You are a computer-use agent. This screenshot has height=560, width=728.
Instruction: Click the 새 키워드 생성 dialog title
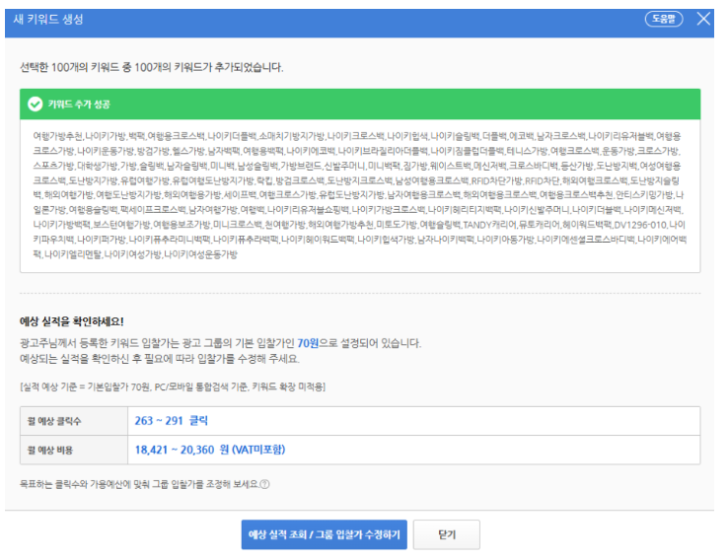pyautogui.click(x=50, y=20)
